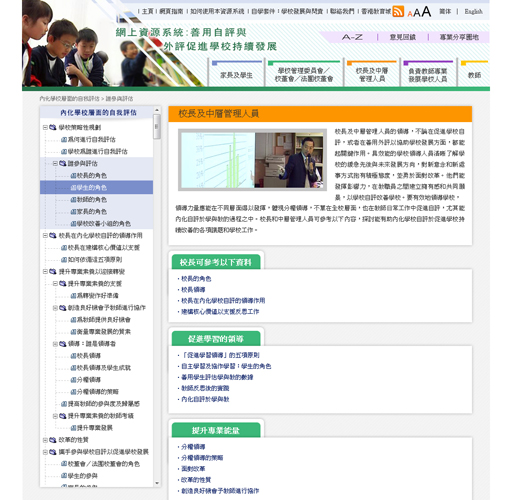Click the sidebar scrollbar thumb
The height and width of the screenshot is (500, 512).
point(157,126)
